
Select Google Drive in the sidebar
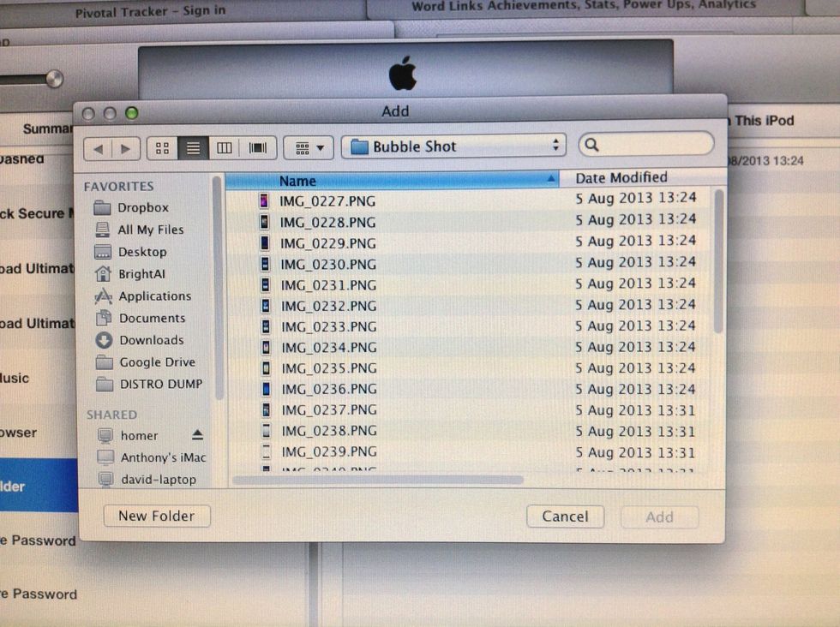point(158,361)
